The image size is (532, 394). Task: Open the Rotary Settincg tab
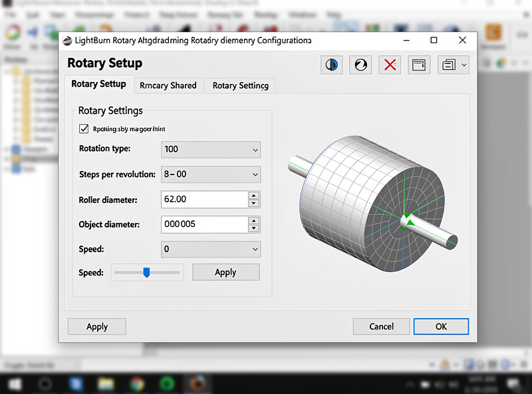click(241, 86)
